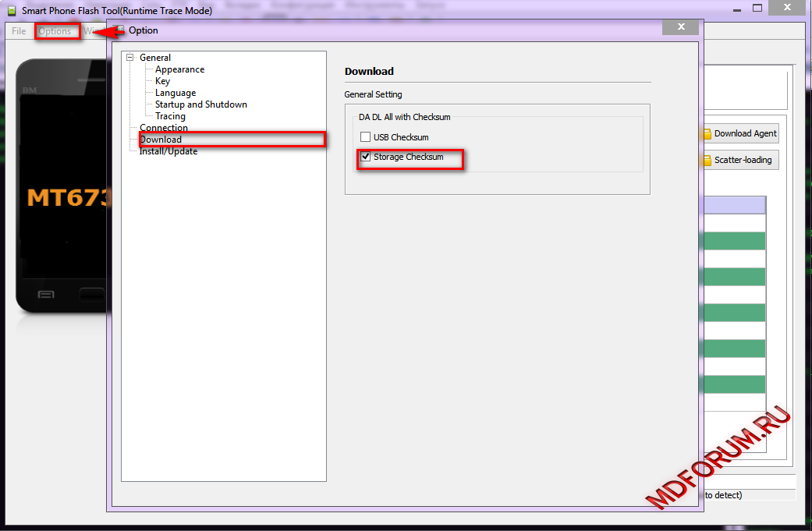The width and height of the screenshot is (812, 531).
Task: Go to Startup and Shutdown settings
Action: click(x=200, y=104)
